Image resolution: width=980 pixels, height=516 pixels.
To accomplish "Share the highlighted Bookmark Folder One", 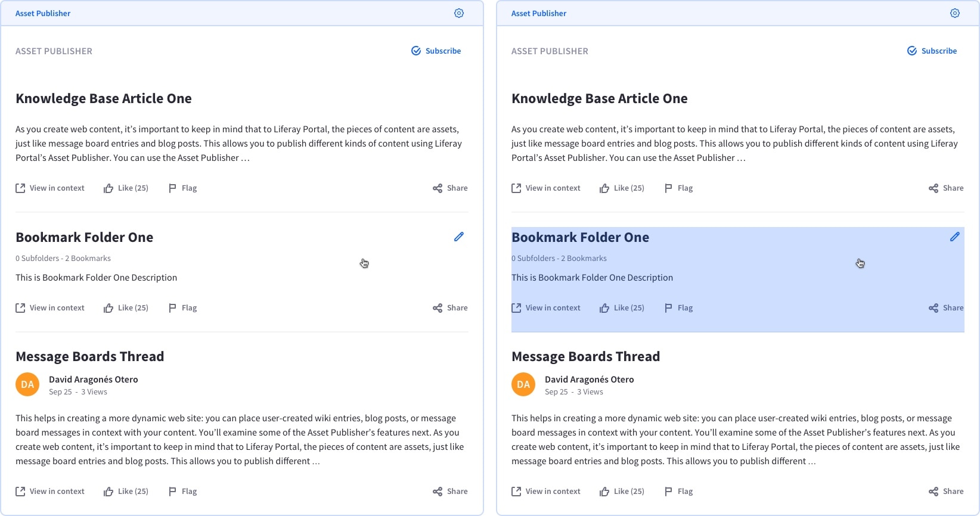I will [946, 308].
